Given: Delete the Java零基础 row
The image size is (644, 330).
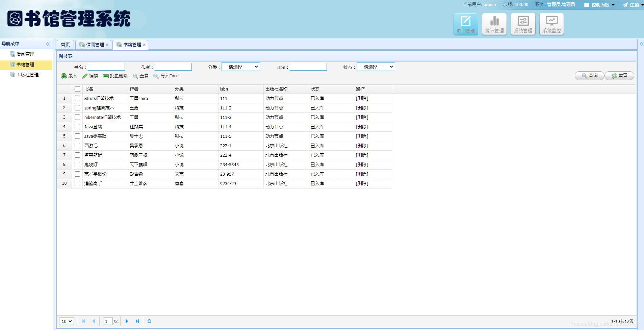Looking at the screenshot, I should (x=362, y=136).
